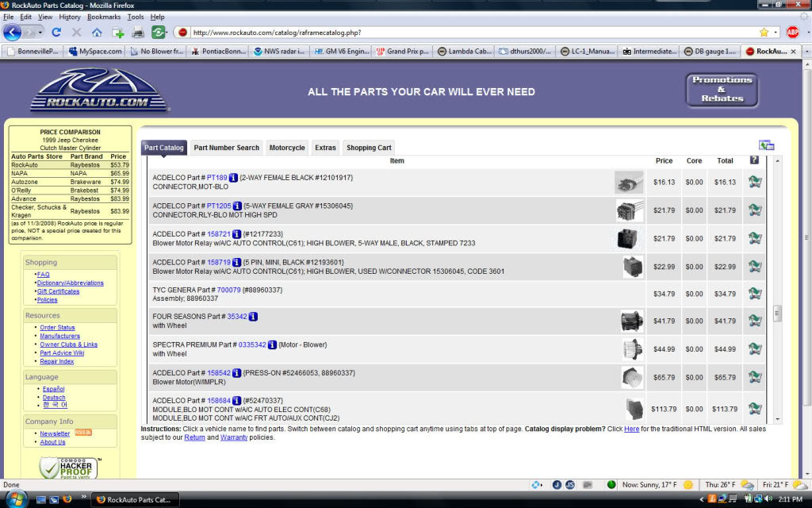Click the Adblock Plus ABP icon
The height and width of the screenshot is (508, 812).
[x=792, y=32]
